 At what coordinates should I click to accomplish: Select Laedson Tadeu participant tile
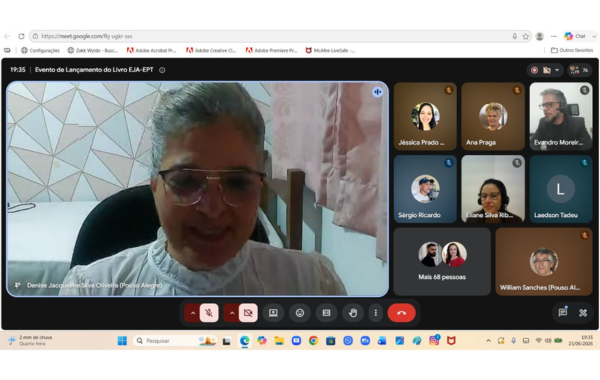click(x=561, y=189)
